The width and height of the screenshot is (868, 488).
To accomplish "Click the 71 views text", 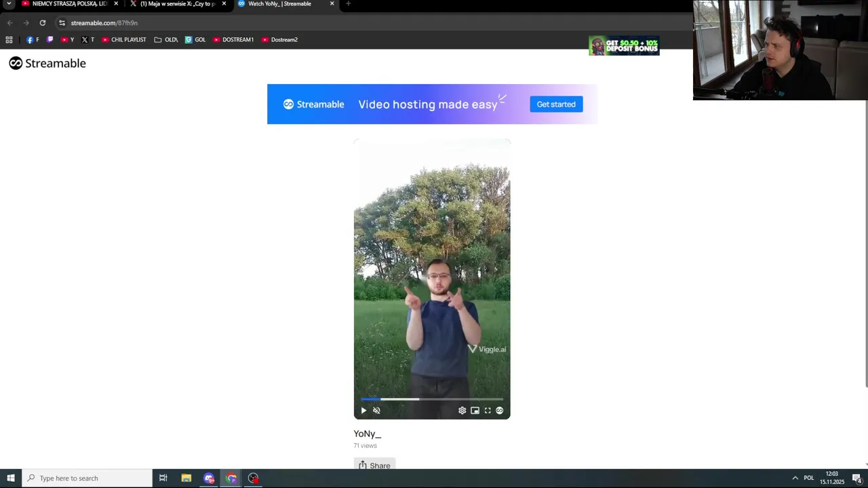I will pyautogui.click(x=365, y=445).
